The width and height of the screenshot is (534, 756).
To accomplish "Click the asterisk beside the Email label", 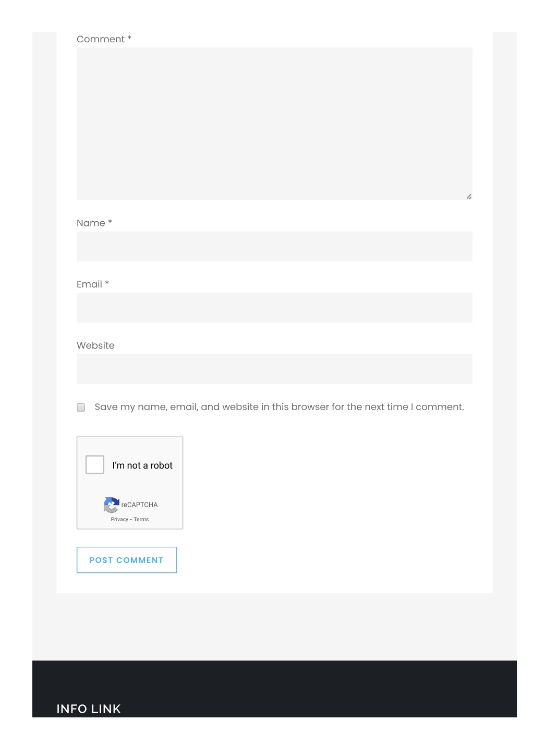I will pos(107,283).
